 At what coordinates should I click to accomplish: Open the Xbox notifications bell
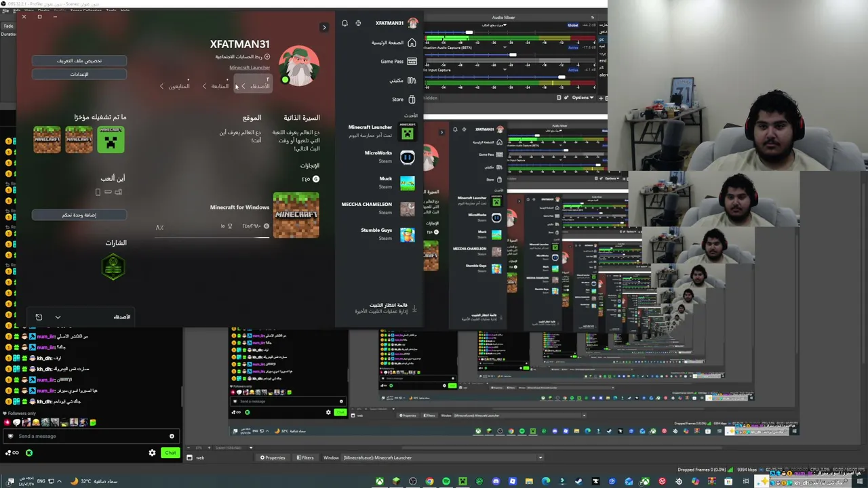click(x=344, y=23)
